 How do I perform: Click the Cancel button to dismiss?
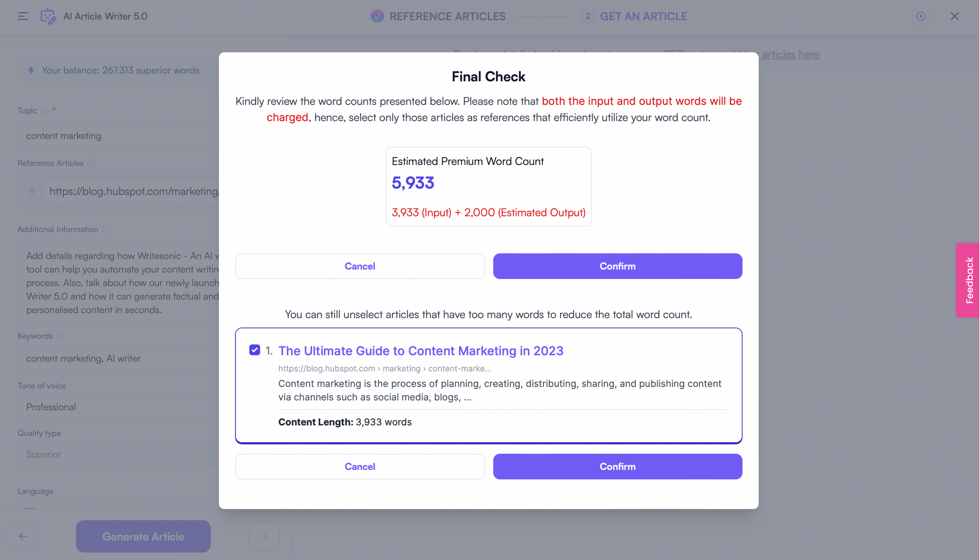[359, 265]
